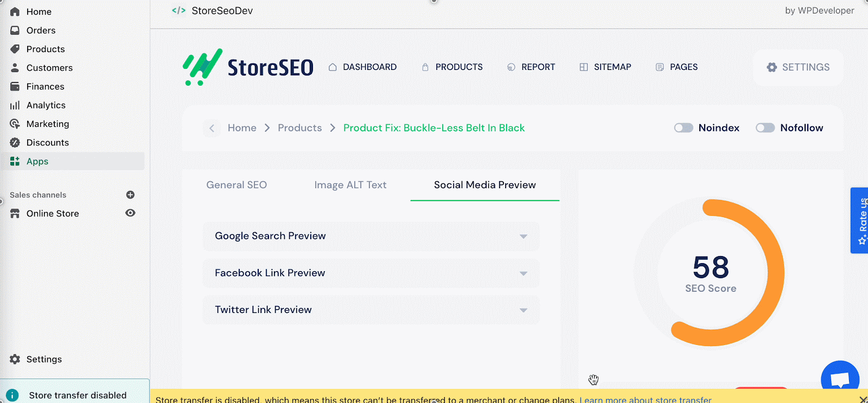The image size is (868, 403).
Task: Click the StoreSeoDev code icon
Action: pos(178,10)
